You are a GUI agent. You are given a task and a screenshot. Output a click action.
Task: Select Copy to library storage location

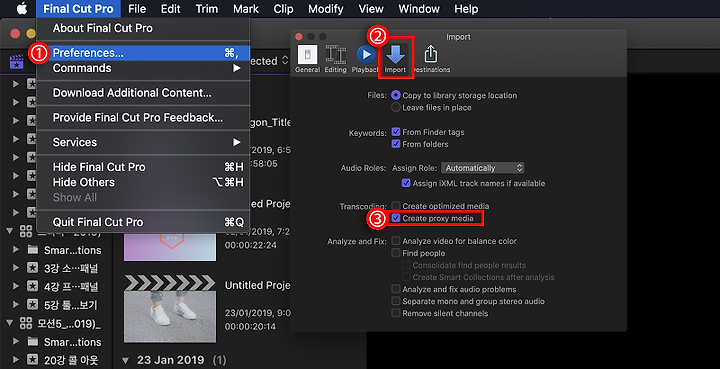(395, 95)
